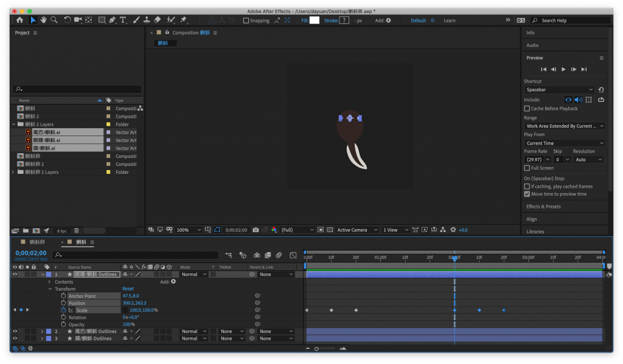Image resolution: width=623 pixels, height=364 pixels.
Task: Check Cache Before Playback
Action: (527, 108)
